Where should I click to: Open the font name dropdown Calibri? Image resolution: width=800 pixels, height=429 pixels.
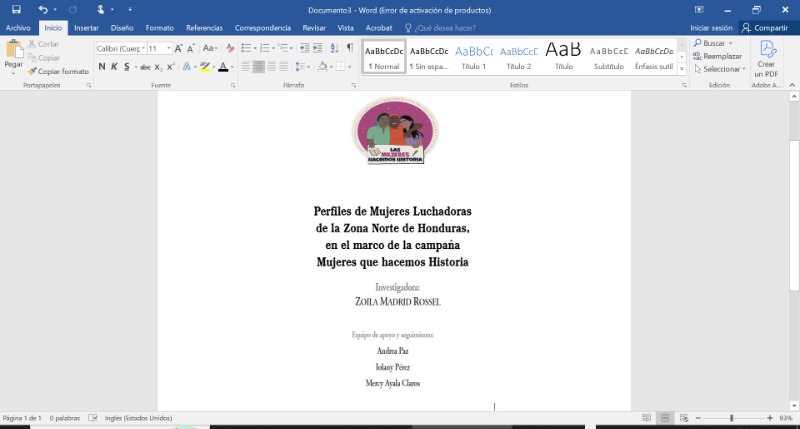tap(142, 48)
